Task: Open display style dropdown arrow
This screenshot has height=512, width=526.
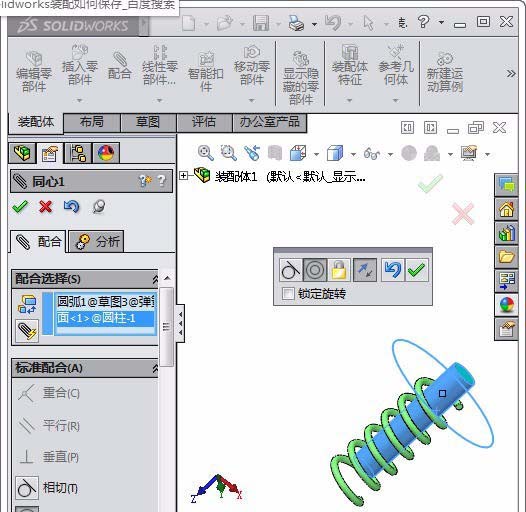Action: 353,154
